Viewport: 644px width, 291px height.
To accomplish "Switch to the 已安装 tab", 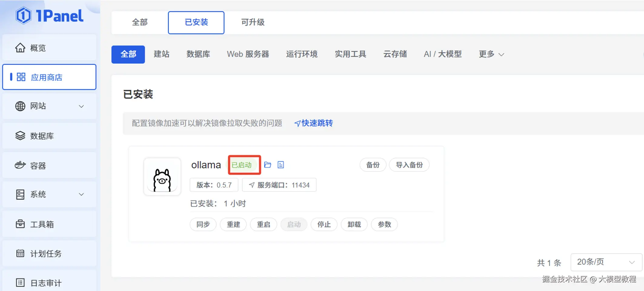I will coord(196,22).
